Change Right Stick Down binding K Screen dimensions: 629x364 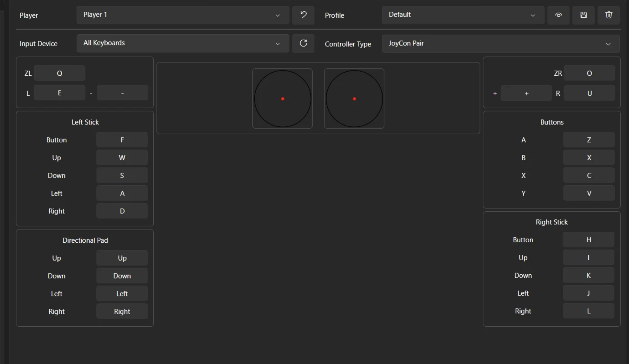588,275
